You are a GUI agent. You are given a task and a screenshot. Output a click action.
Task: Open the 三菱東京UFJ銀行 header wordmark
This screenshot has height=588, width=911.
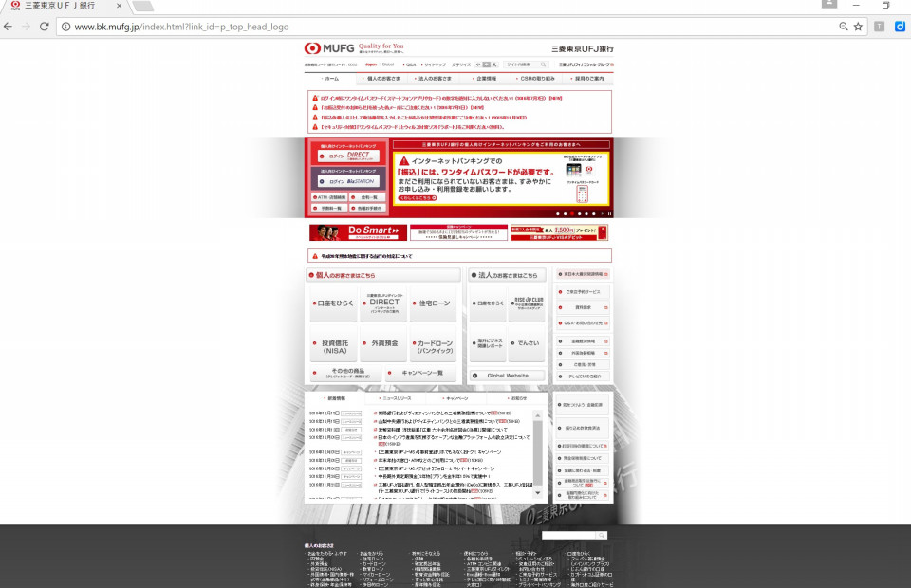point(582,48)
